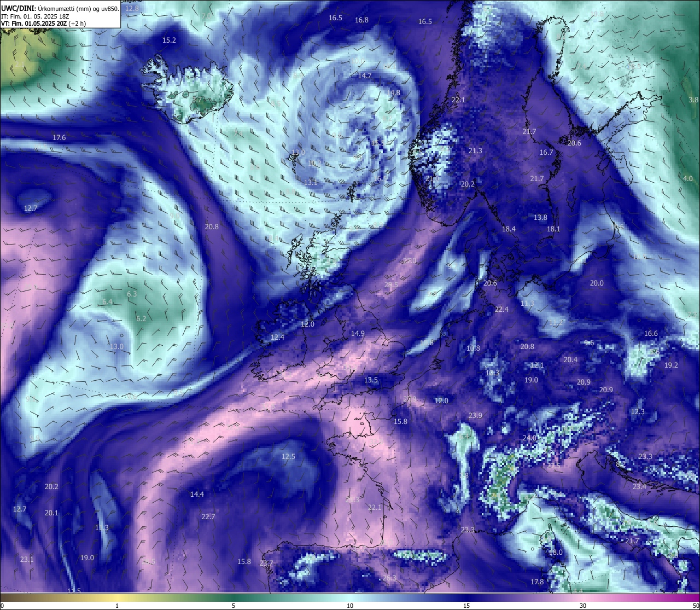This screenshot has width=700, height=610.
Task: Click the 8.2 value on the map
Action: [621, 464]
